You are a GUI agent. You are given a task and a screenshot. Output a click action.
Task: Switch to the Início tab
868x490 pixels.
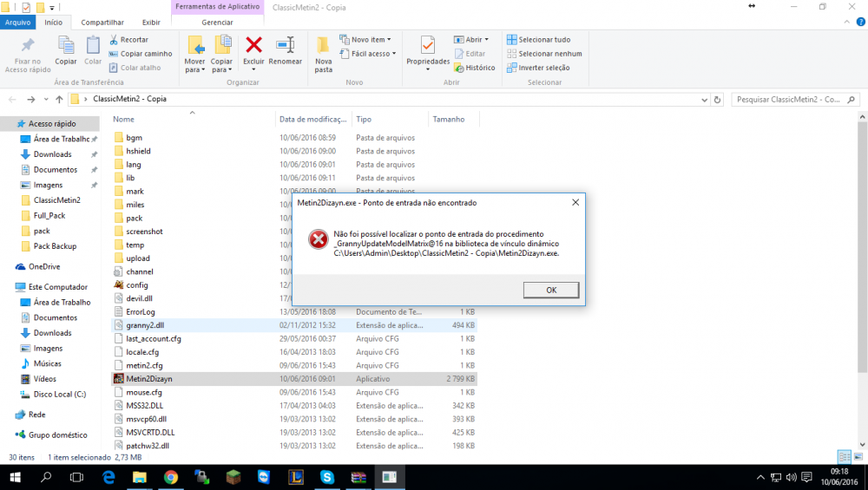(54, 23)
